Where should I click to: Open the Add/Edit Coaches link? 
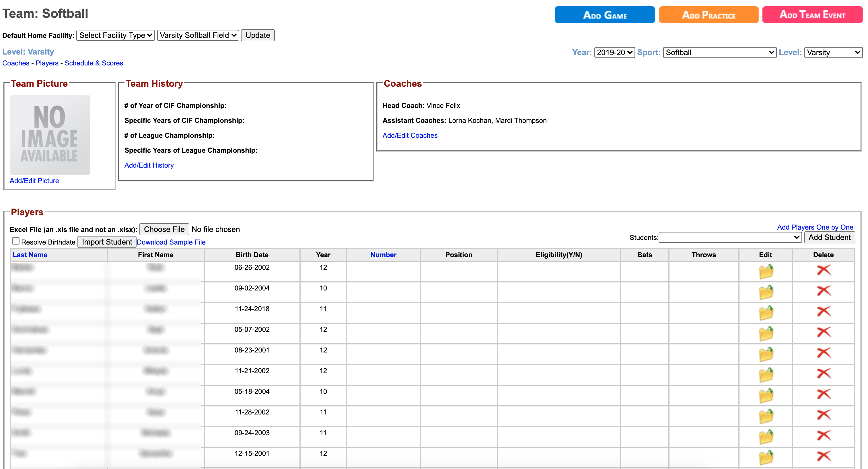410,135
